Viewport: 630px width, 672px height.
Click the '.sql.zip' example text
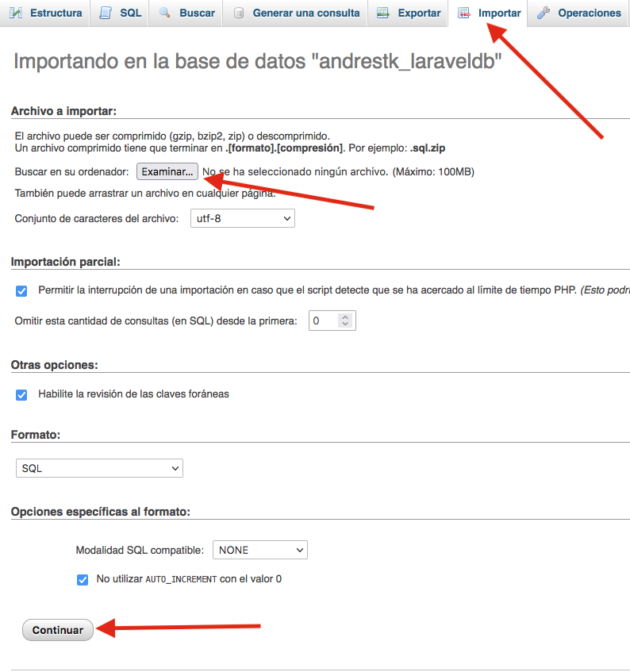coord(428,148)
